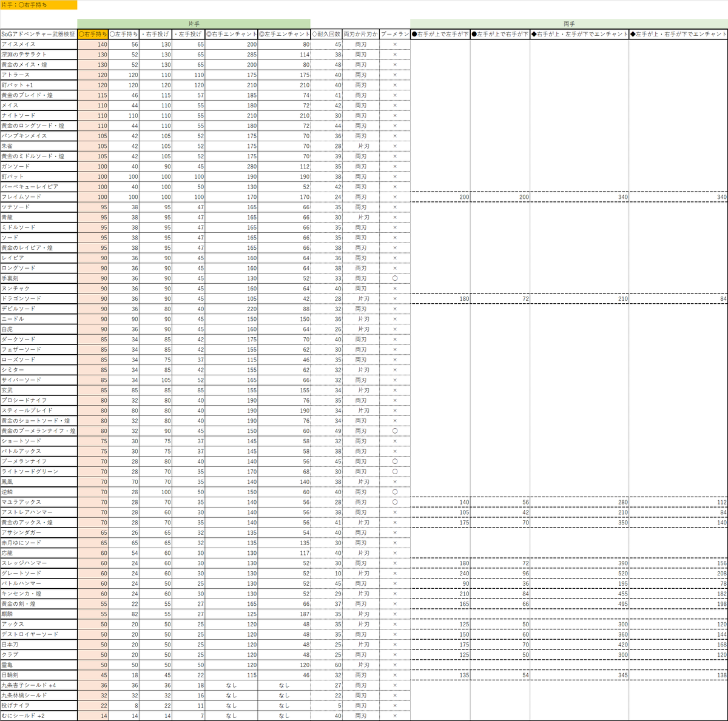Screen dimensions: 728x721
Task: Click the '逆鱗' weapon name cell
Action: click(x=39, y=492)
